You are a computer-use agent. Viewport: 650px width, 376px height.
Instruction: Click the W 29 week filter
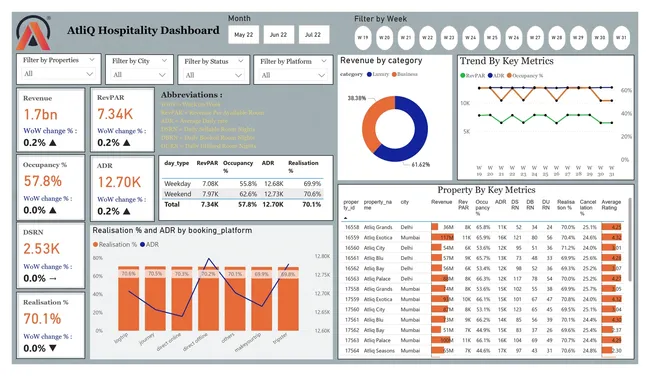click(x=578, y=37)
